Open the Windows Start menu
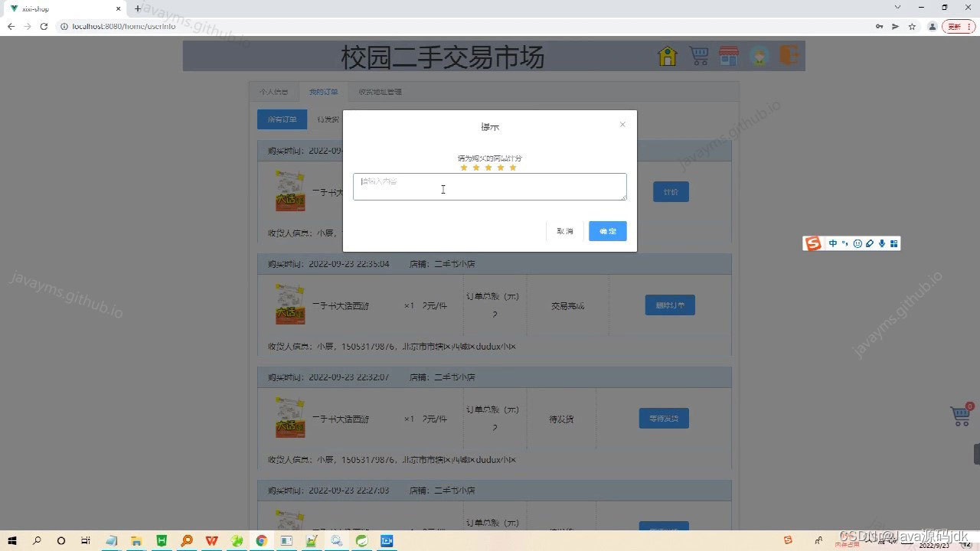Image resolution: width=980 pixels, height=551 pixels. (x=12, y=540)
